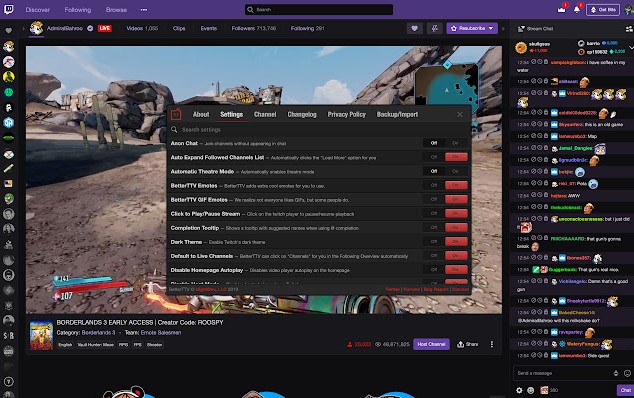Open the three-dot menu in top navigation
This screenshot has height=398, width=634.
pyautogui.click(x=144, y=10)
